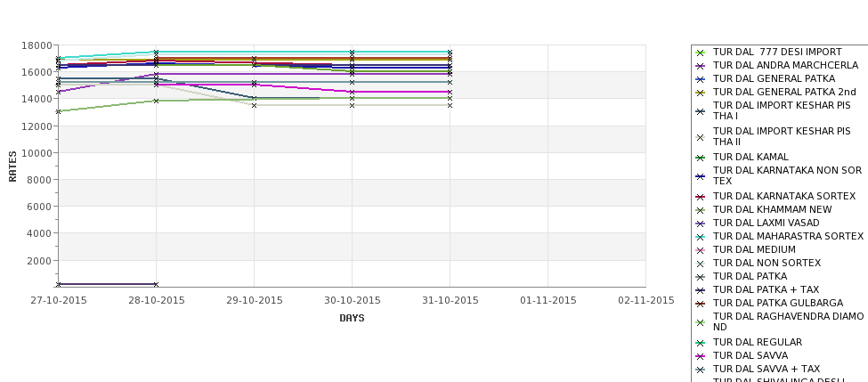Select the TUR DAL KHAMMAM NEW legend label

coord(772,209)
